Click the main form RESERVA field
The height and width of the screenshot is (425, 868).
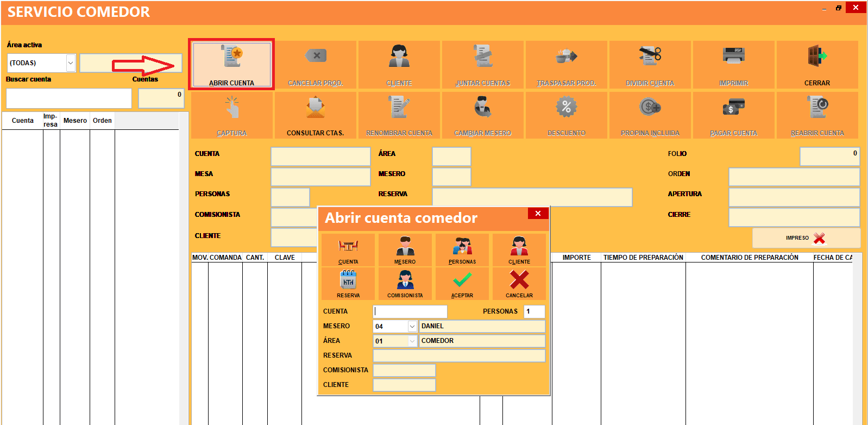click(x=532, y=197)
